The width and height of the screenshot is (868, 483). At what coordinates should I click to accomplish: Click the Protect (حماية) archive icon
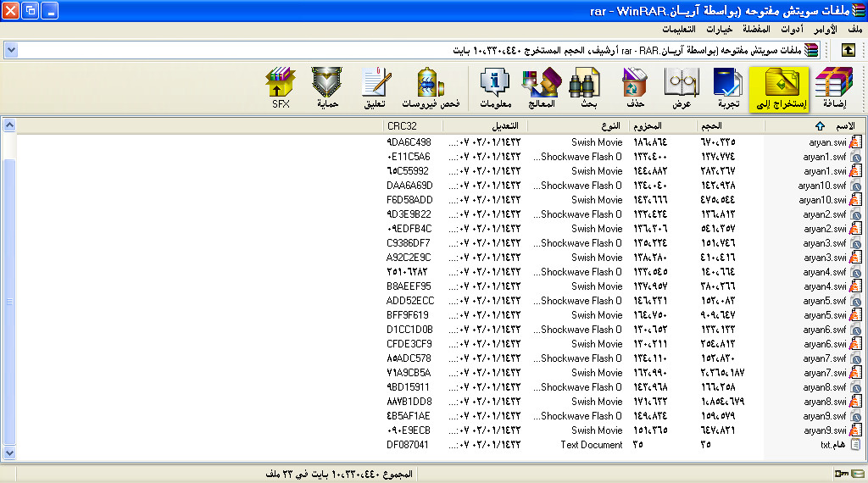click(327, 90)
